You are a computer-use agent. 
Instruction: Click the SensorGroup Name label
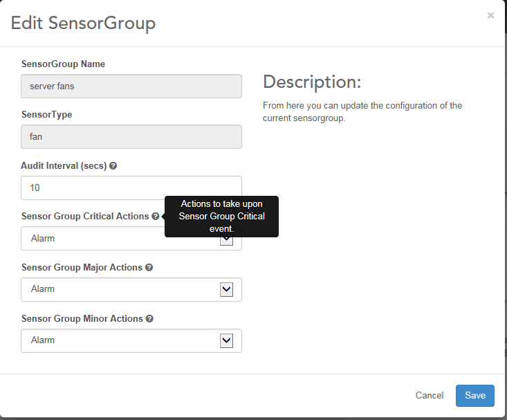(64, 64)
